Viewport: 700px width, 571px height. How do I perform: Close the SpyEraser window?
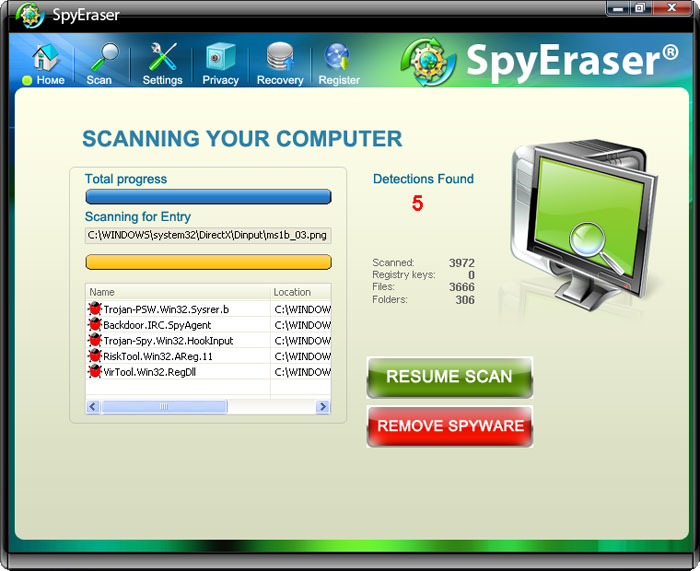(672, 8)
